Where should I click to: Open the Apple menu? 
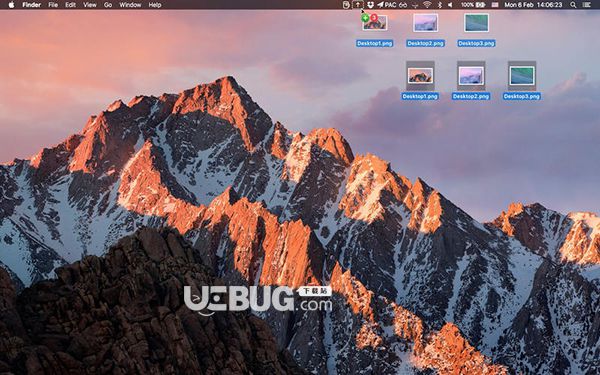point(11,5)
